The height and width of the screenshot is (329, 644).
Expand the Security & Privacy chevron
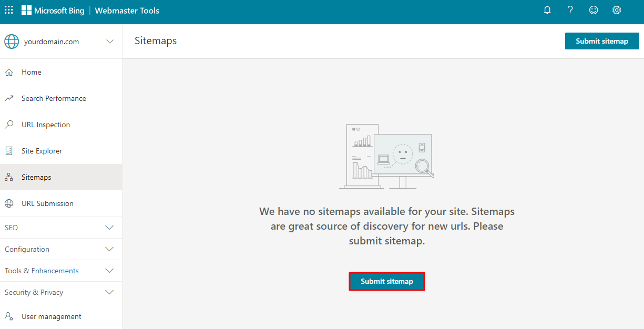coord(109,292)
